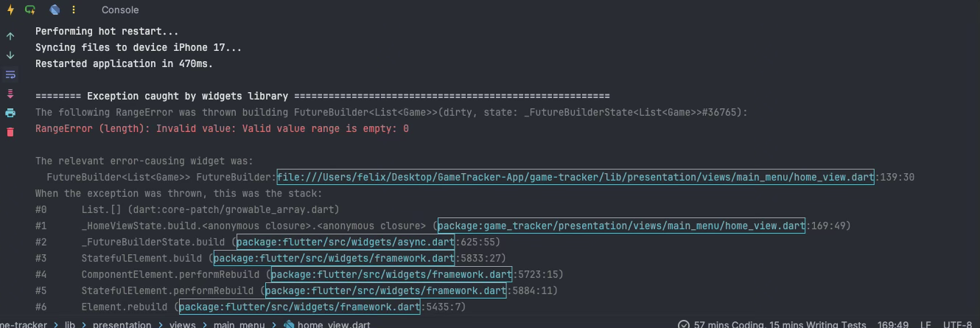980x328 pixels.
Task: Jump down the stack trace with the down arrow
Action: pyautogui.click(x=10, y=55)
